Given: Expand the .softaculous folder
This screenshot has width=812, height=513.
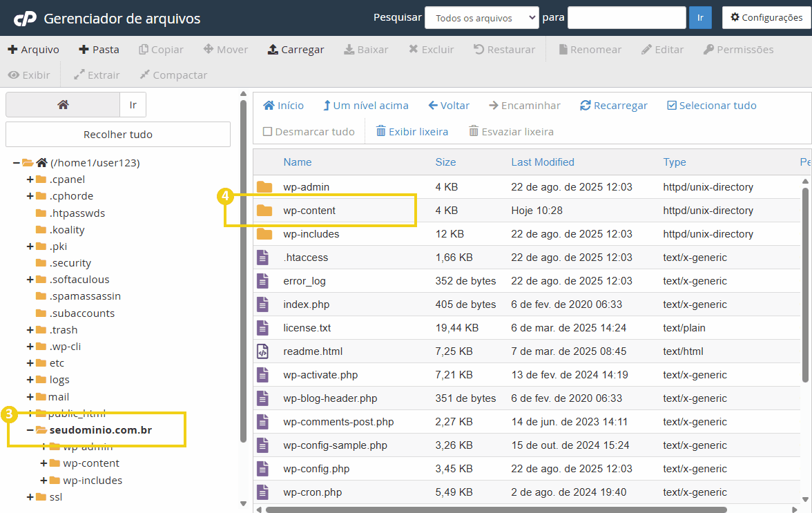Looking at the screenshot, I should pos(30,280).
